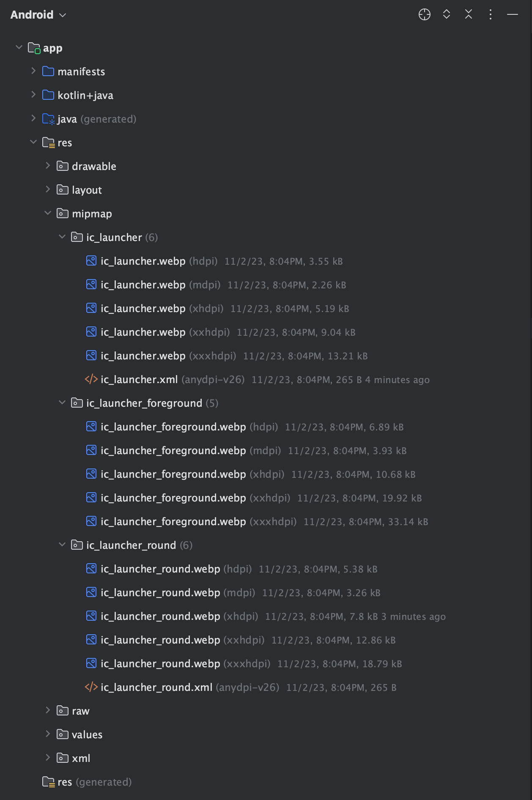Viewport: 532px width, 800px height.
Task: Select ic_launcher.webp (xxxhdpi) file
Action: [x=227, y=356]
